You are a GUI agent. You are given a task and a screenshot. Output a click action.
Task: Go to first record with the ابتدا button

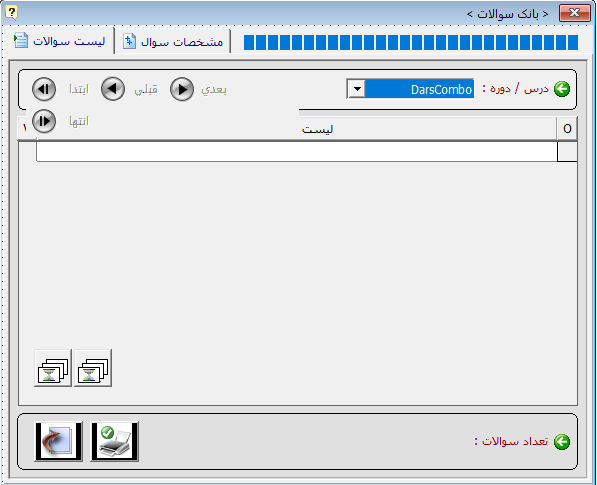click(x=44, y=89)
